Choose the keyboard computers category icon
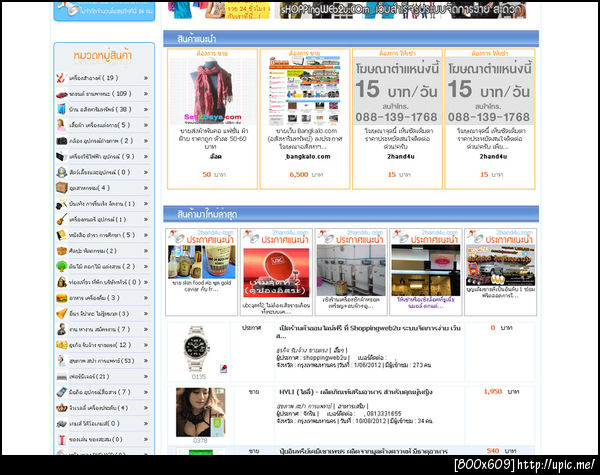Viewport: 600px width, 475px height. click(62, 377)
